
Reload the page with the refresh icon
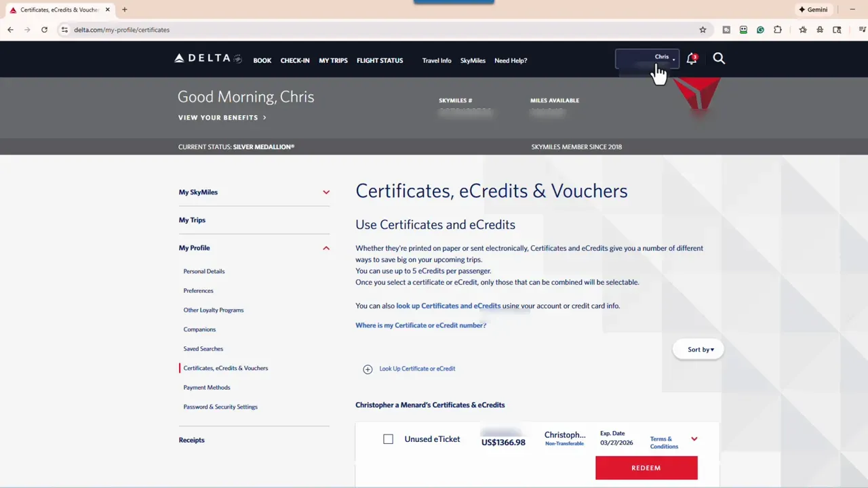coord(44,30)
